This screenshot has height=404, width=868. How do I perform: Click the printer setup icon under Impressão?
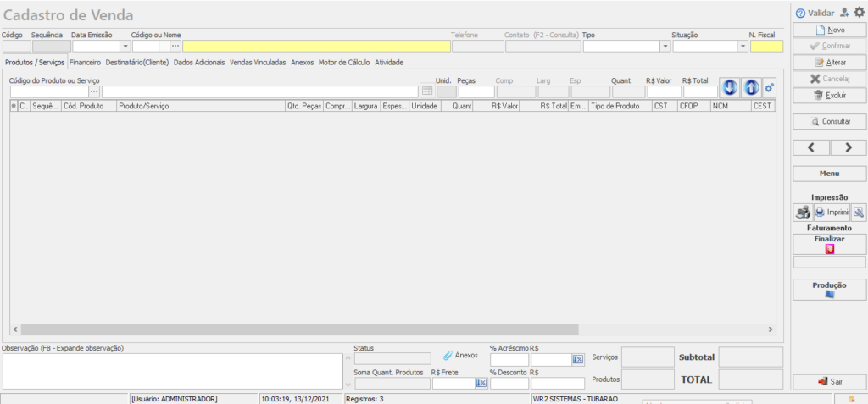802,213
